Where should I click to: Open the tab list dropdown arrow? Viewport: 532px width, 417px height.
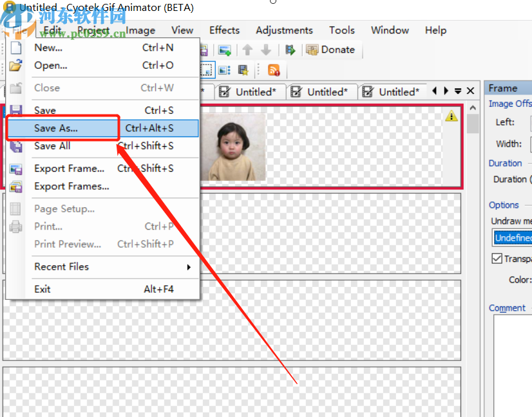[459, 91]
